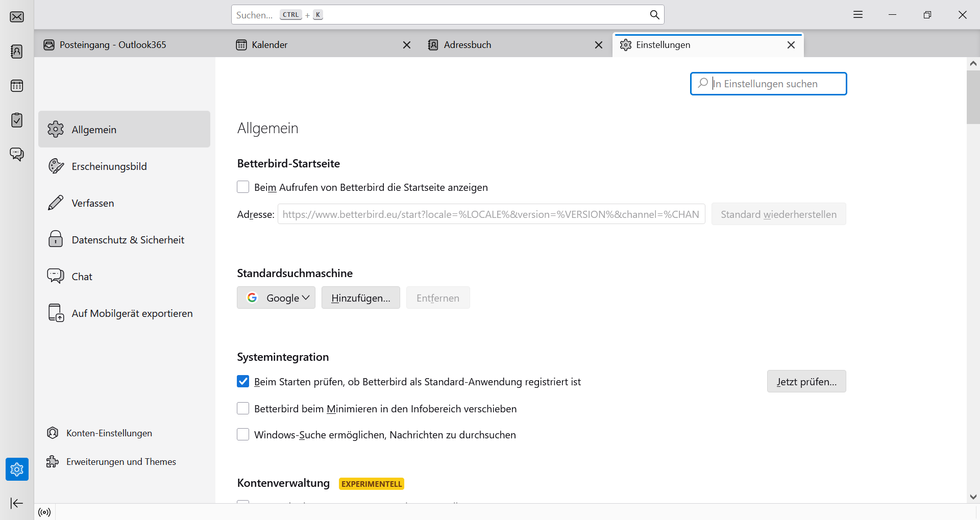
Task: Open the hamburger application menu
Action: point(858,15)
